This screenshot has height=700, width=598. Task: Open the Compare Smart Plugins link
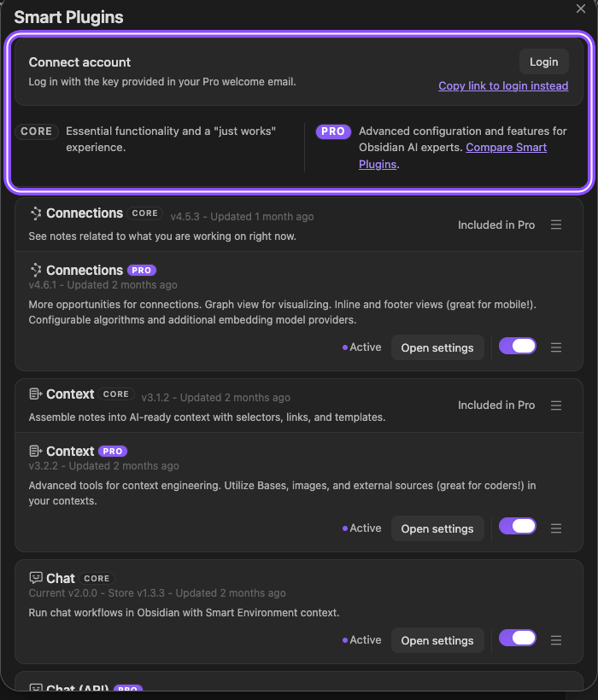pos(453,156)
